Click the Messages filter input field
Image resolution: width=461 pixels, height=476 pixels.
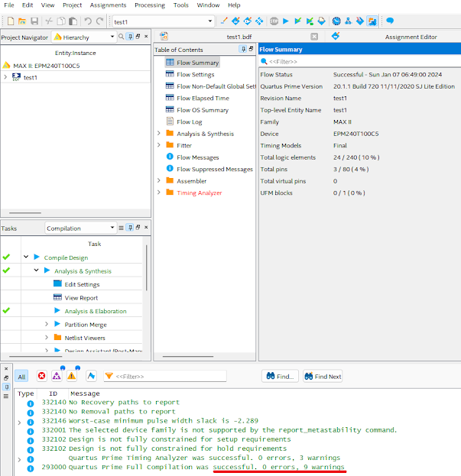pyautogui.click(x=165, y=376)
